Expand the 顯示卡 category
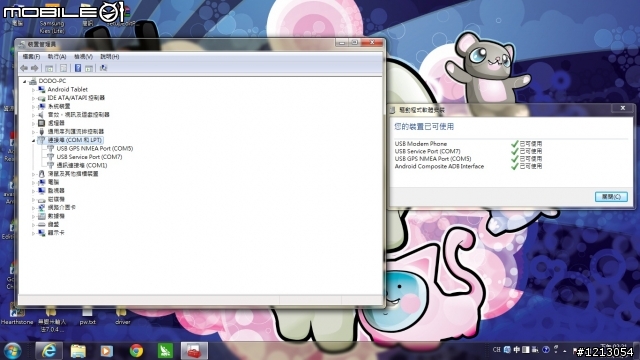 (x=33, y=233)
